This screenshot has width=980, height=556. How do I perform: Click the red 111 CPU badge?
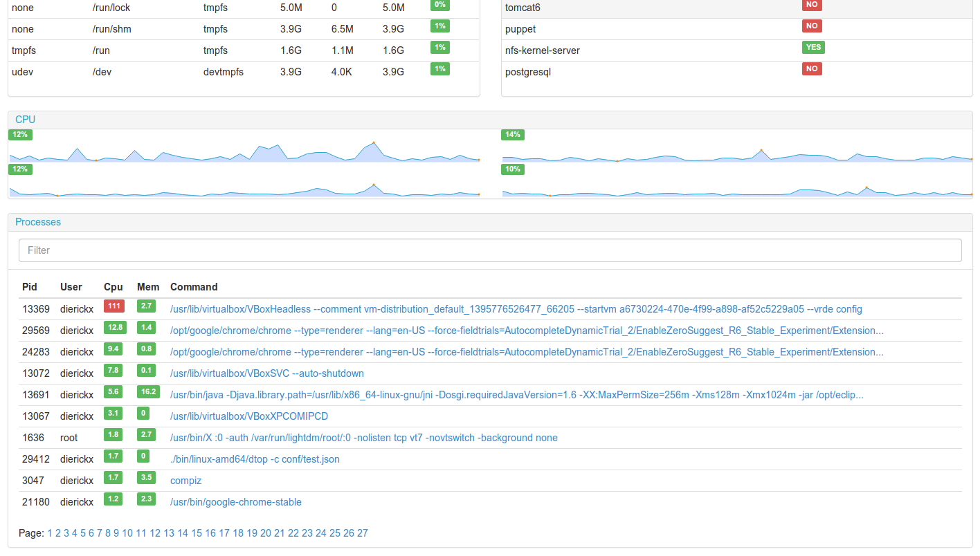[114, 306]
